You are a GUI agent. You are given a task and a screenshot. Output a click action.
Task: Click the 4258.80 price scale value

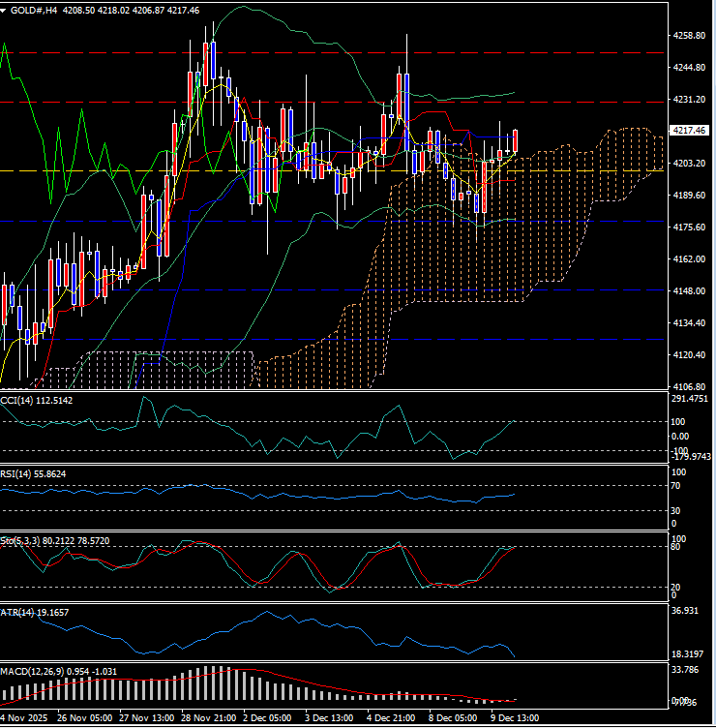pyautogui.click(x=689, y=36)
